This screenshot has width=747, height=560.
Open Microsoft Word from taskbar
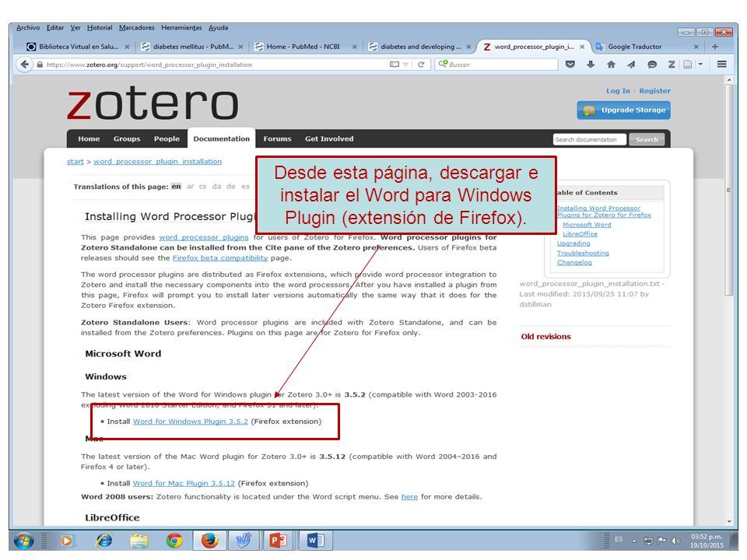315,541
